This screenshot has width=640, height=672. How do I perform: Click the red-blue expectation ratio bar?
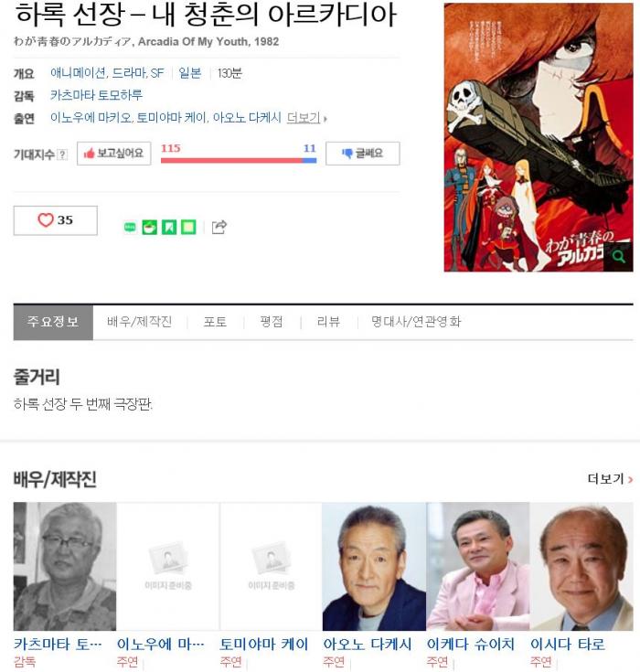click(x=239, y=160)
